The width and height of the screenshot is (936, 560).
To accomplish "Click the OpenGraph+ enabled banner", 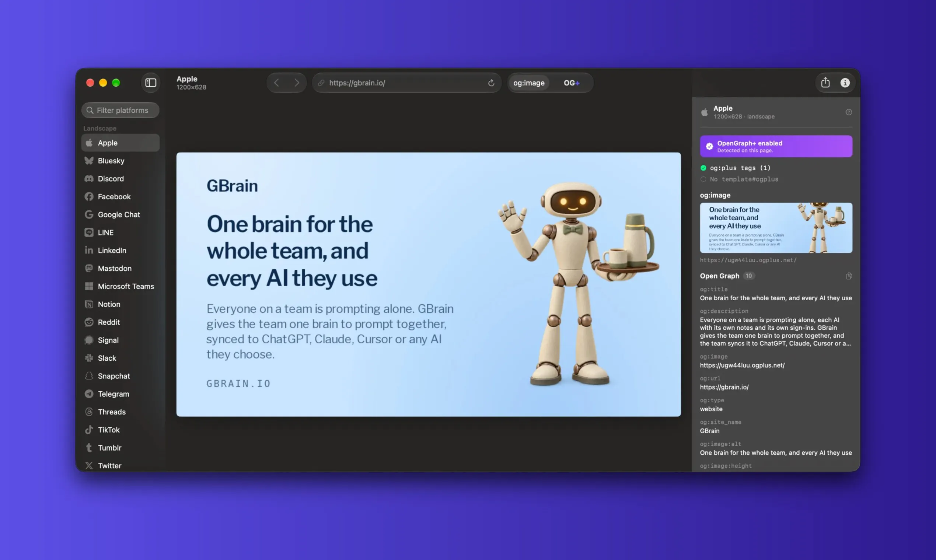I will (776, 146).
